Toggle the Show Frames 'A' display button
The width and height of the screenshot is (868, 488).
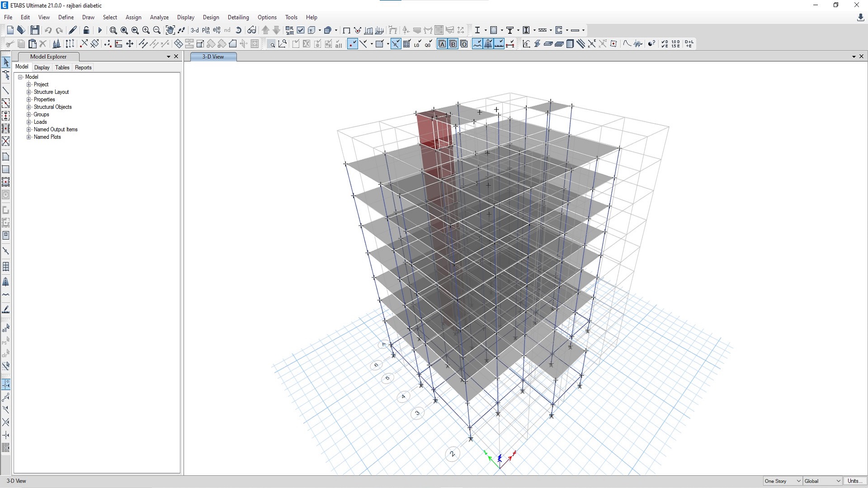(x=442, y=44)
